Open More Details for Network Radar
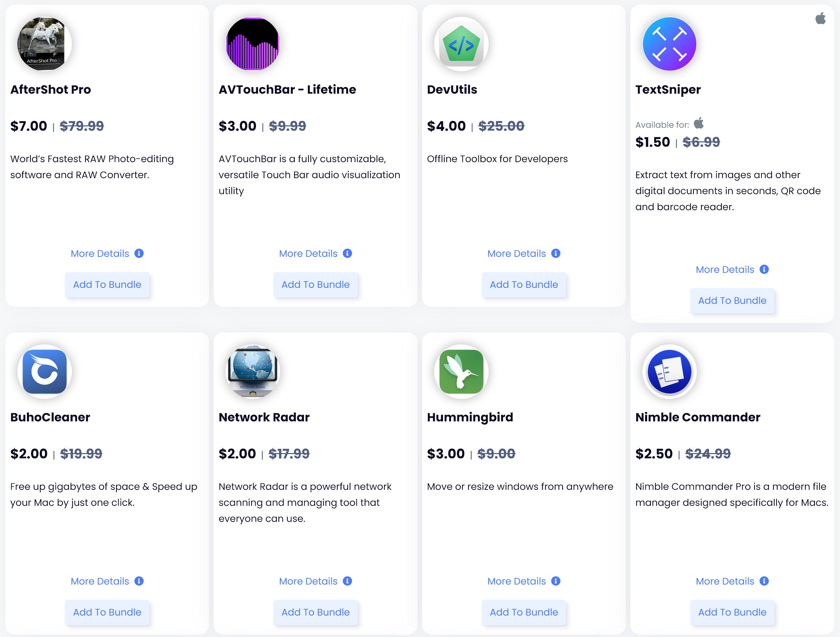Screen dimensions: 840x637 (x=308, y=581)
